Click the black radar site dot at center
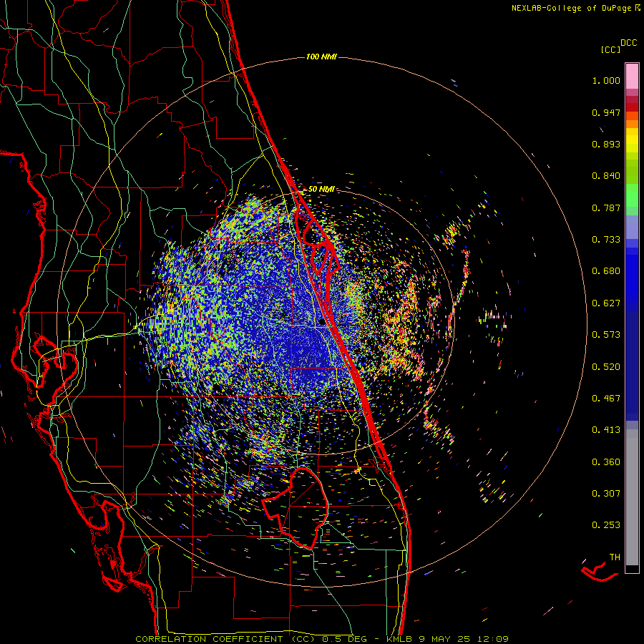The height and width of the screenshot is (644, 644). click(321, 322)
